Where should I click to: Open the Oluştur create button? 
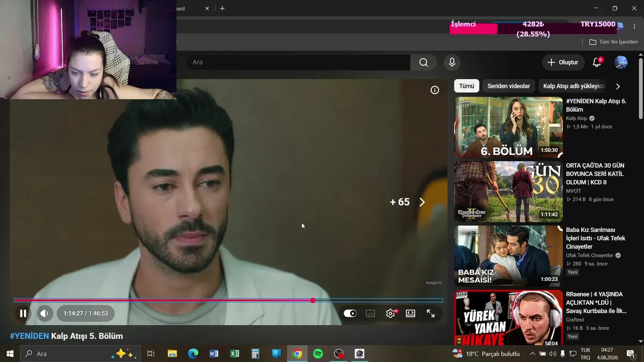(563, 62)
